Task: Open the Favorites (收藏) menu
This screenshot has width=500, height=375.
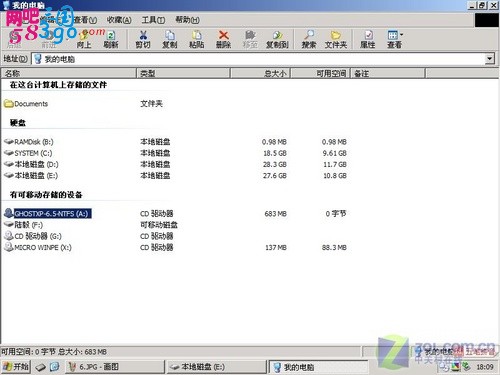Action: tap(119, 20)
